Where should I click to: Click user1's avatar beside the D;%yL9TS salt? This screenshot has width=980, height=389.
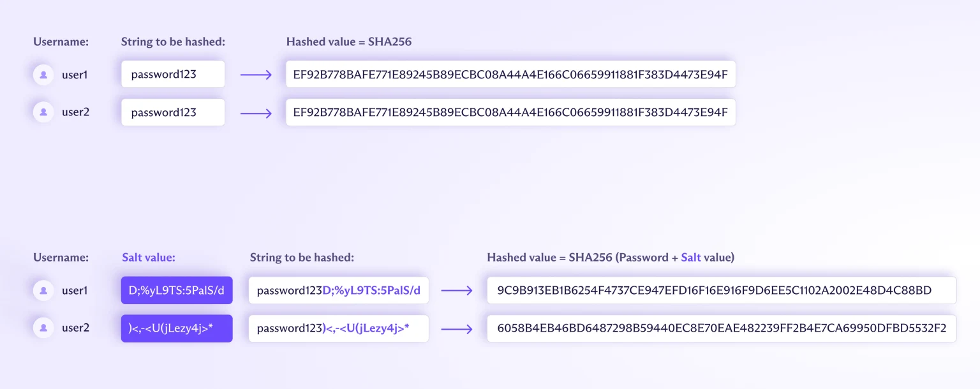click(43, 291)
